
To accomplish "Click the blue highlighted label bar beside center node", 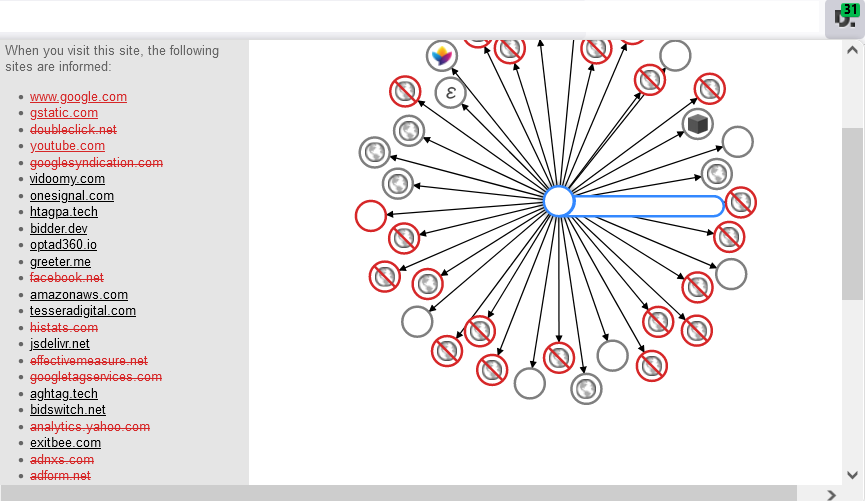I will [647, 206].
